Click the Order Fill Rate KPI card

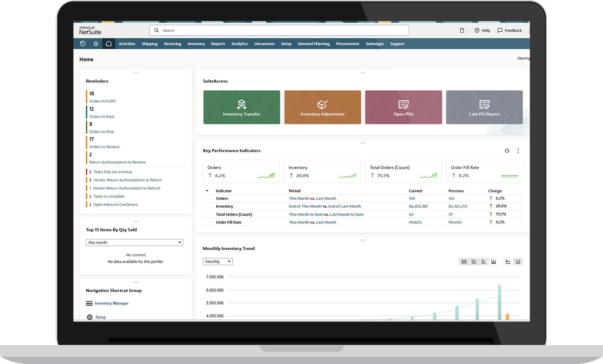tap(484, 172)
